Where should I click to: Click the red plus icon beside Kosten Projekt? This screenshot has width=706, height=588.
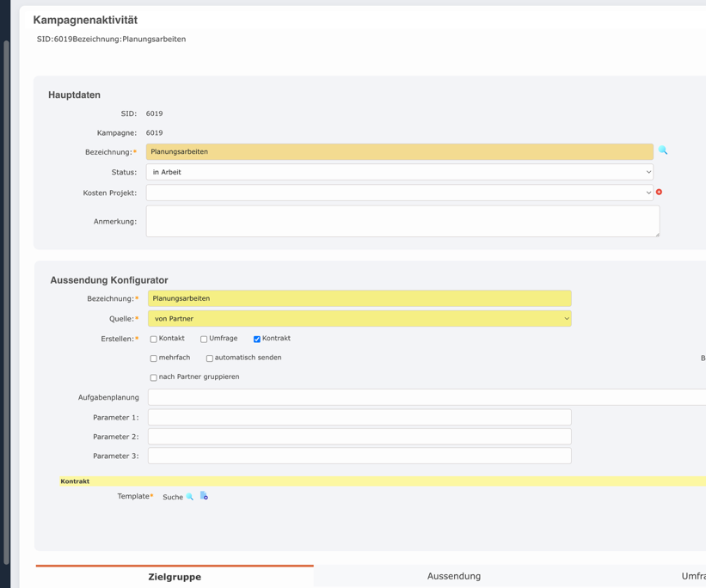tap(659, 193)
